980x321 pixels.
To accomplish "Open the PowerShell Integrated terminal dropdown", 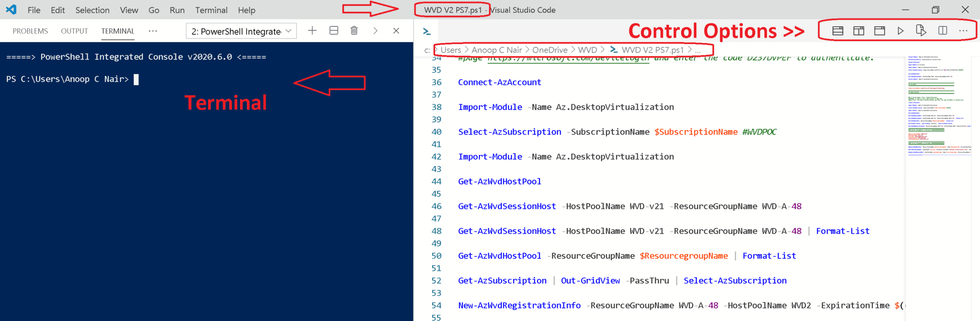I will pyautogui.click(x=241, y=31).
